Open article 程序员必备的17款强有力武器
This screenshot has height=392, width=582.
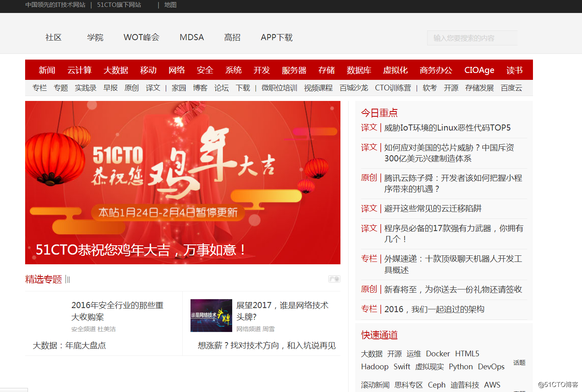coord(454,234)
